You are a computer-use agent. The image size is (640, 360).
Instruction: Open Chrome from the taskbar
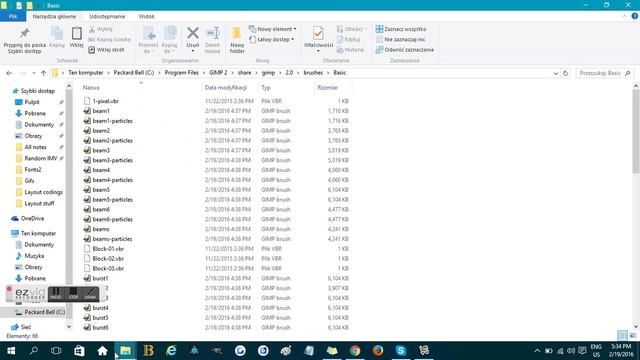pyautogui.click(x=355, y=351)
